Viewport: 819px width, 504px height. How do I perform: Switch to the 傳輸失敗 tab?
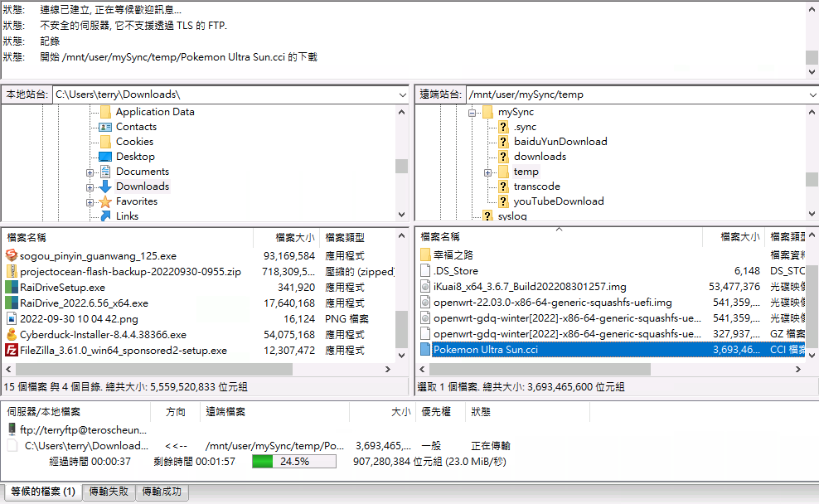109,492
